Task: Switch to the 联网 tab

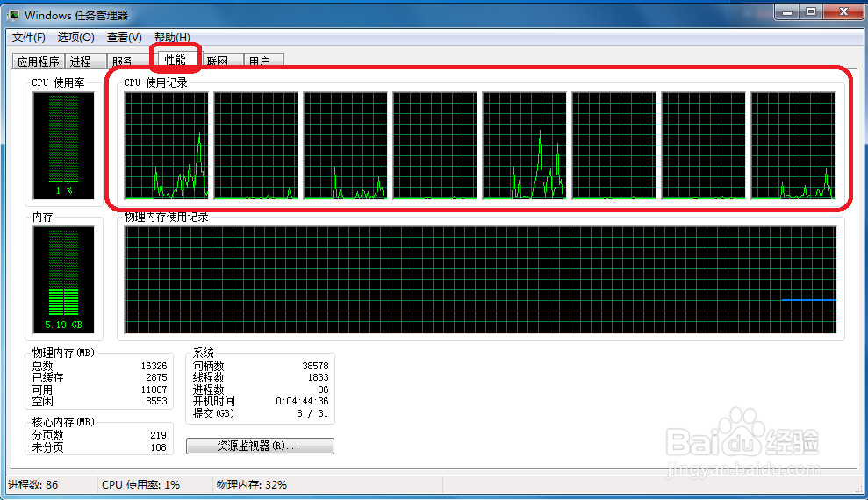Action: tap(221, 61)
